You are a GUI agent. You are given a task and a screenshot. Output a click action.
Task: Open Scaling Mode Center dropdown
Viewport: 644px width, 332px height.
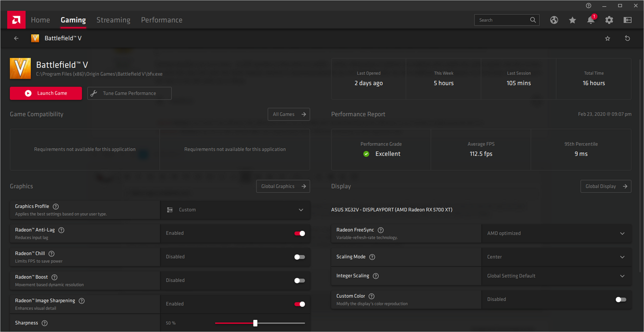coord(556,257)
